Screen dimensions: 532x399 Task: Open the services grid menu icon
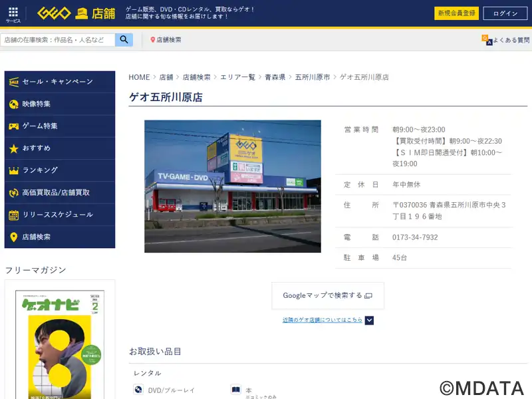tap(13, 13)
